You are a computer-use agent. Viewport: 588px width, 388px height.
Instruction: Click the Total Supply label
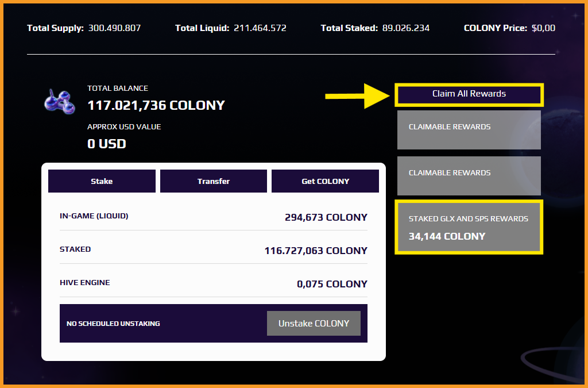(56, 28)
